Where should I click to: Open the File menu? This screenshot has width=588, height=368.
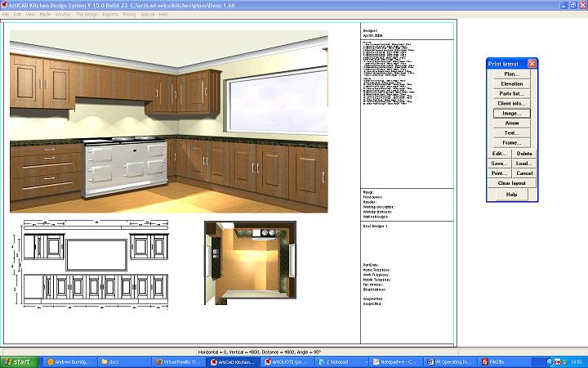click(6, 15)
